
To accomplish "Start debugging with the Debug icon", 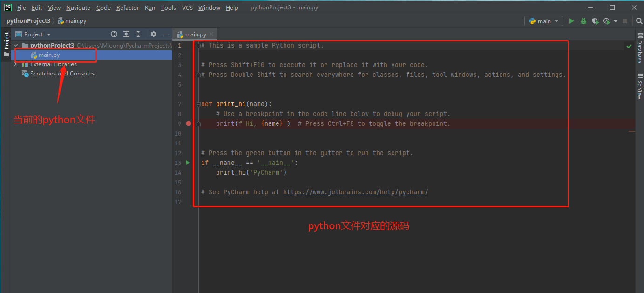I will [x=583, y=21].
